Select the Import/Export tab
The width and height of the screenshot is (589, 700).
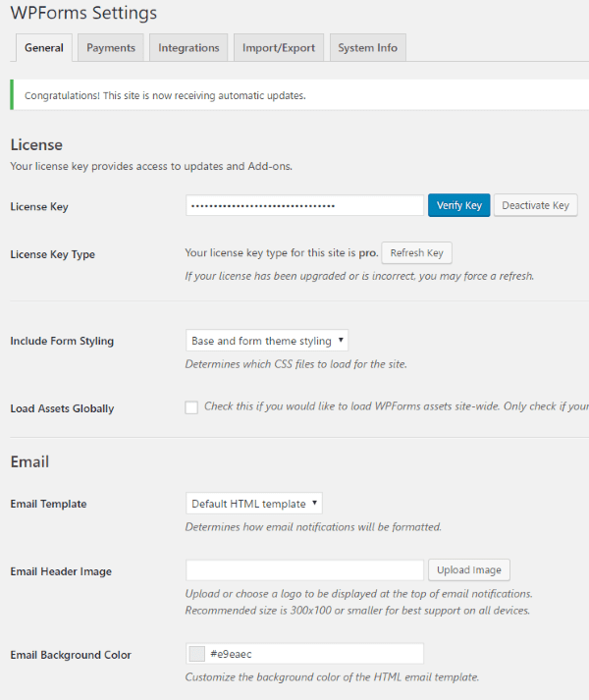click(279, 48)
